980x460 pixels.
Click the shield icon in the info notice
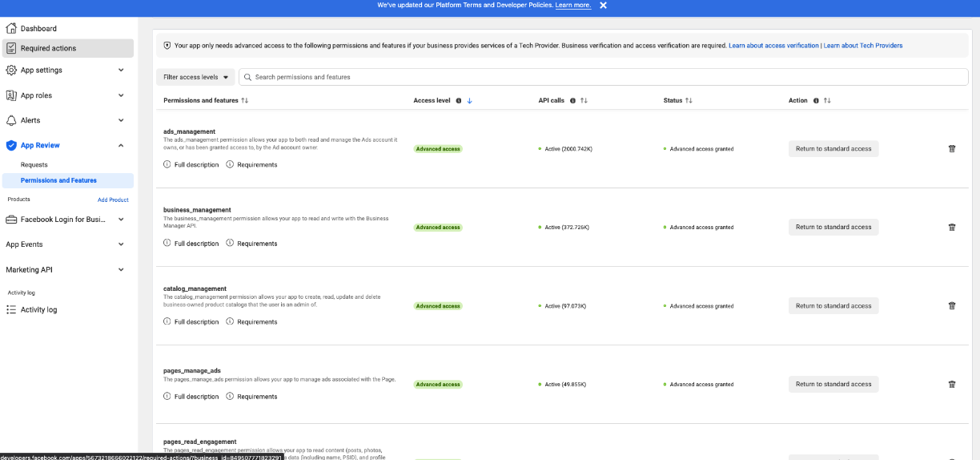click(x=167, y=46)
